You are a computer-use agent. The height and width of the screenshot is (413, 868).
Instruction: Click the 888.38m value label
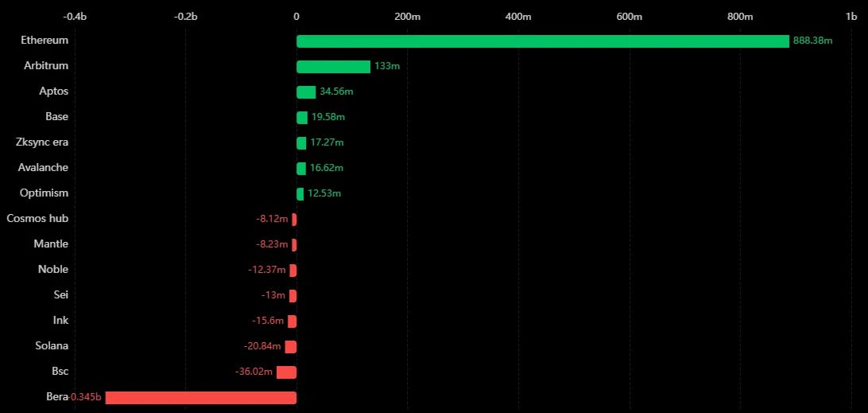tap(812, 41)
